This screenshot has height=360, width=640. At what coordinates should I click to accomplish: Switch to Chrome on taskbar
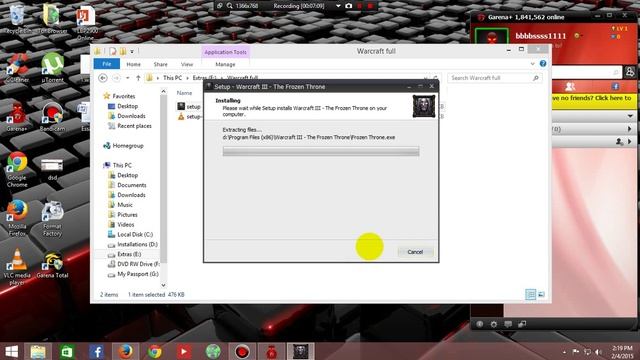tap(155, 351)
